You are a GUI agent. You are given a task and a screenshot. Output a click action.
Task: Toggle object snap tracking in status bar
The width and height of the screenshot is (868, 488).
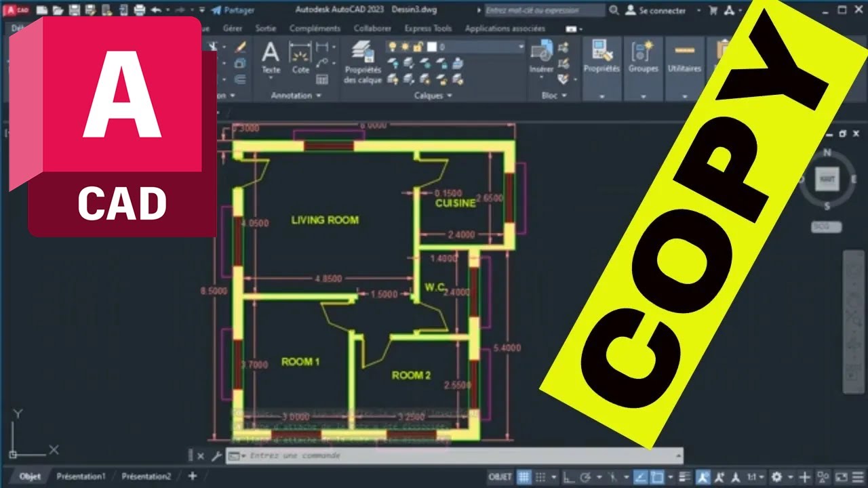[x=640, y=477]
